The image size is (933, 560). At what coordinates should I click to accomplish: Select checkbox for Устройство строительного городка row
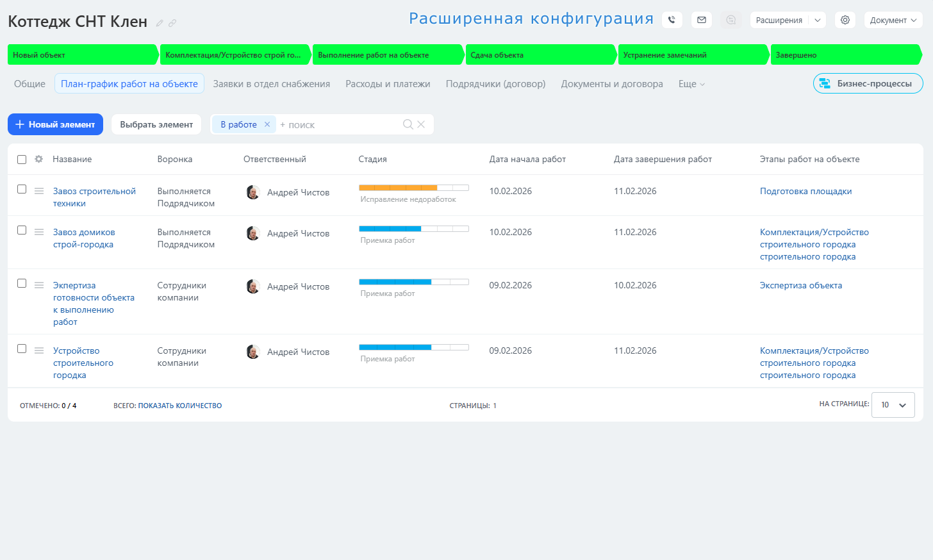(22, 349)
